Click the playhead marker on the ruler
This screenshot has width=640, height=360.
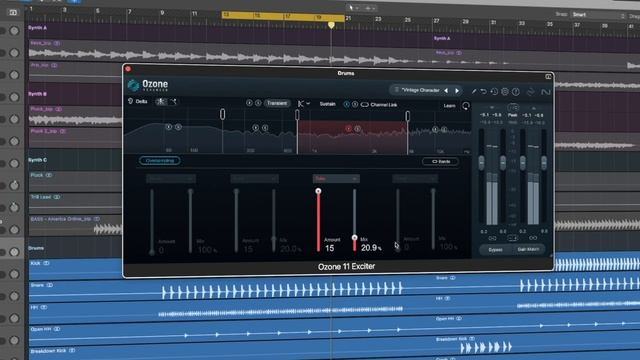point(331,25)
